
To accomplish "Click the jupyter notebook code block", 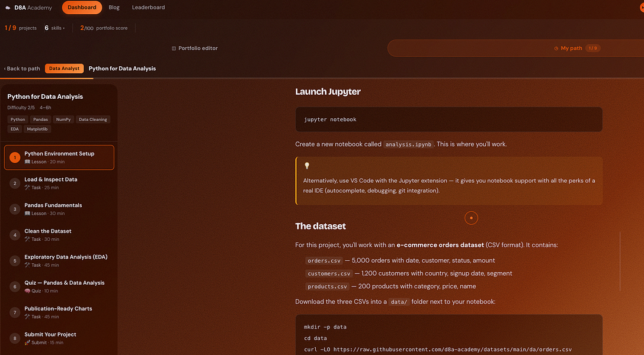I will (x=449, y=120).
